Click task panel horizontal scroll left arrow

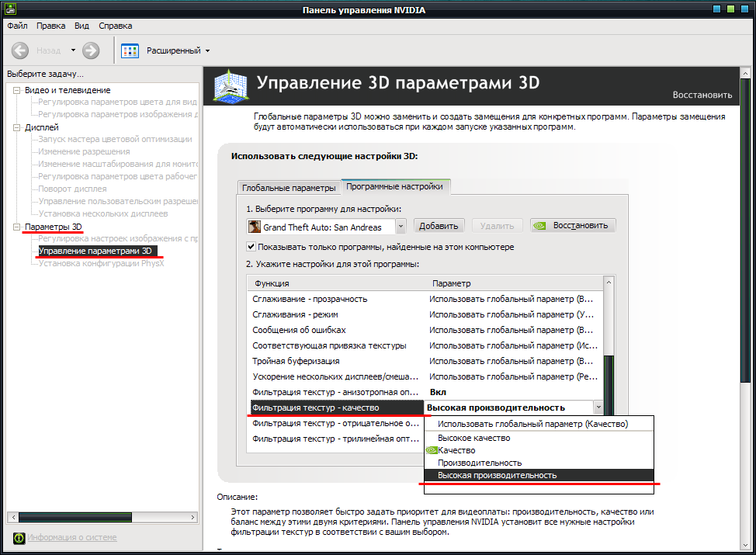(x=13, y=517)
